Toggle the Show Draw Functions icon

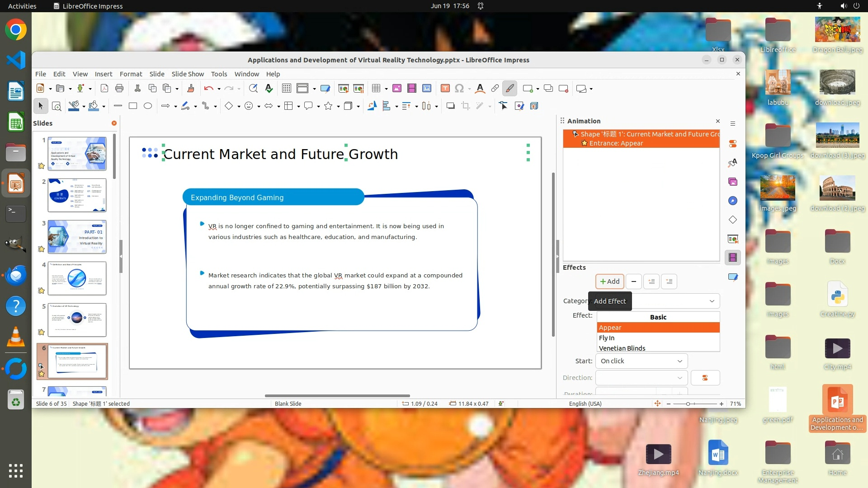click(x=509, y=89)
